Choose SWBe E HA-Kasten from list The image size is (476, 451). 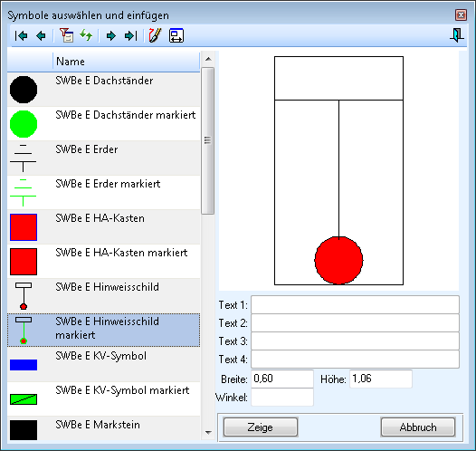coord(103,227)
